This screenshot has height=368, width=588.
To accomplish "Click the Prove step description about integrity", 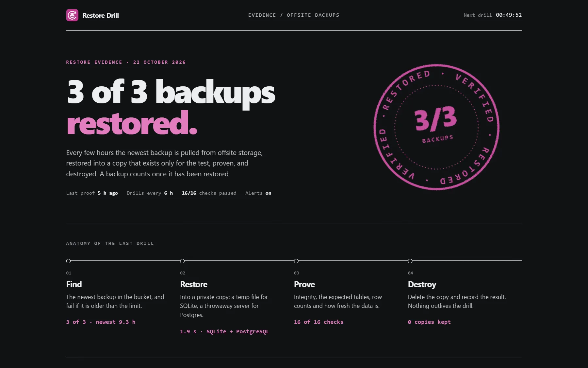I will pyautogui.click(x=338, y=301).
